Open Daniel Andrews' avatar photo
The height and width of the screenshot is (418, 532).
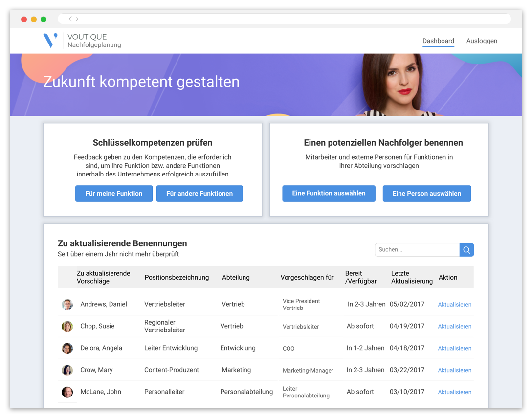(67, 305)
